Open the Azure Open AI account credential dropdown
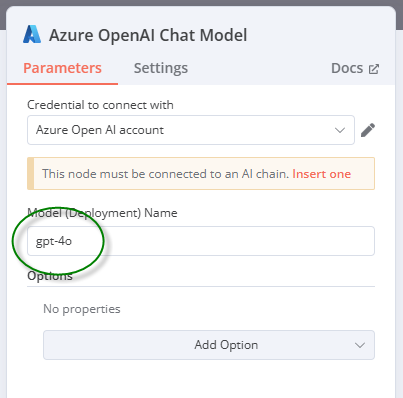 191,130
